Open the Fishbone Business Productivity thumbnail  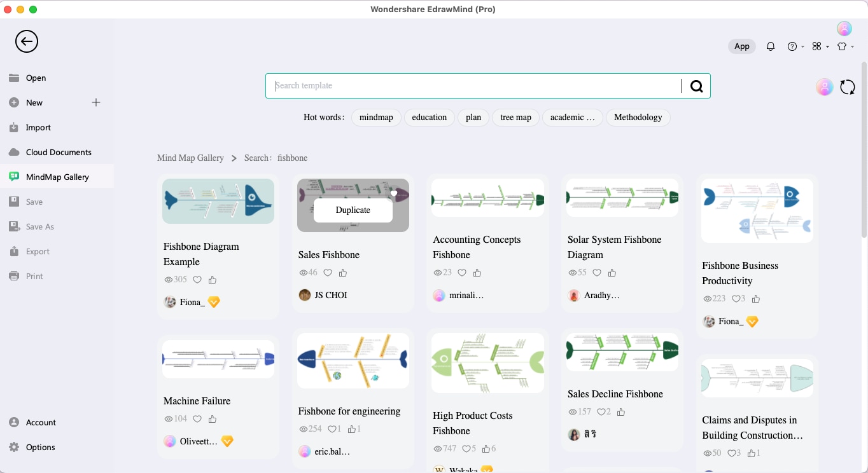coord(757,210)
